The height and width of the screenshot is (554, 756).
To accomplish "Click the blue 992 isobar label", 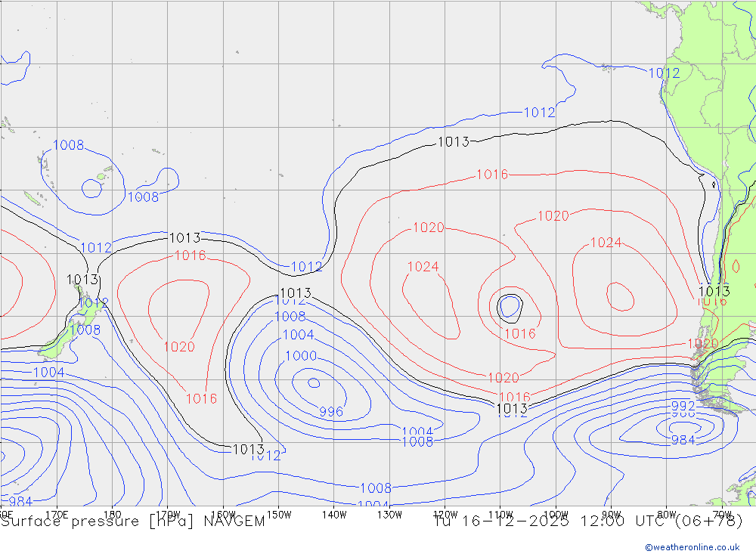I will 683,406.
